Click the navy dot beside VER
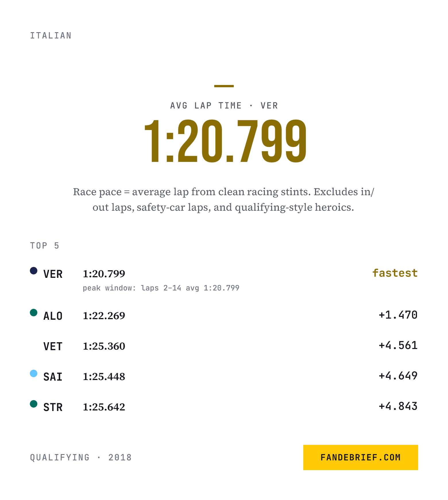 (34, 271)
